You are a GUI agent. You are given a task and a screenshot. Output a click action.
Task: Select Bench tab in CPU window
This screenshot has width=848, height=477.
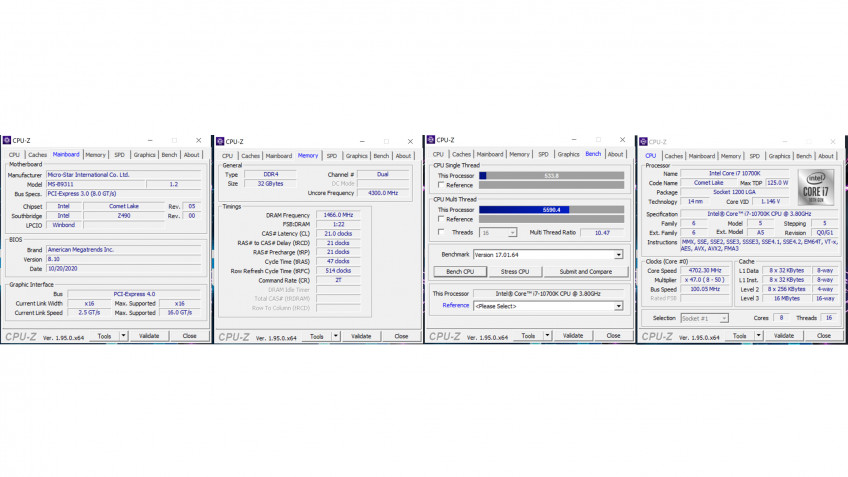click(x=804, y=156)
